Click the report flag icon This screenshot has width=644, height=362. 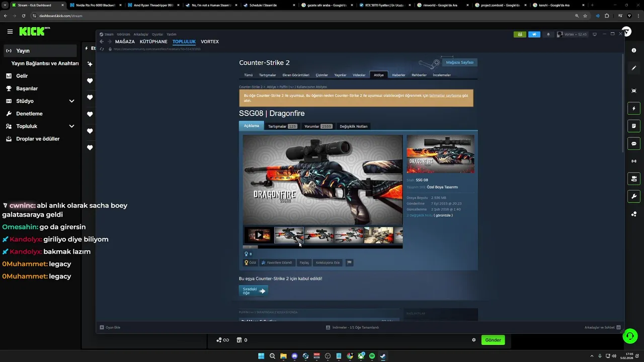coord(349,262)
